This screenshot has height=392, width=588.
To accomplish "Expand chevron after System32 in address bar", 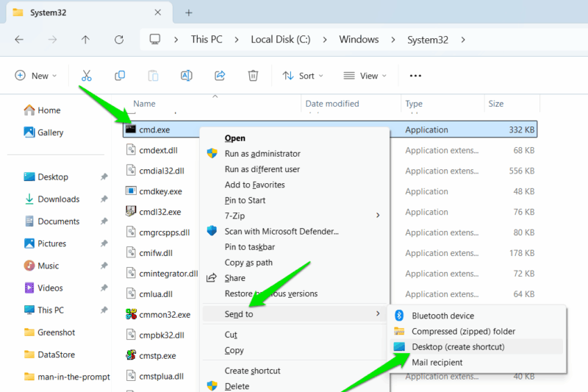I will (463, 40).
